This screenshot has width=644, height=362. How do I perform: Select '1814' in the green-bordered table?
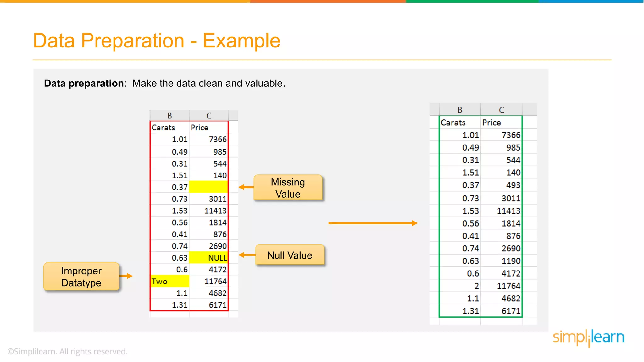(x=501, y=223)
